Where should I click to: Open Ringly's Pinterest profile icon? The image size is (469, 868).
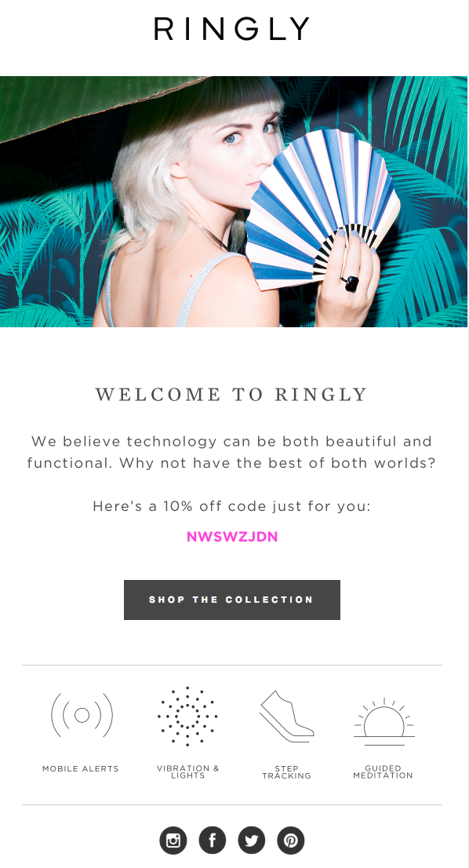tap(291, 841)
